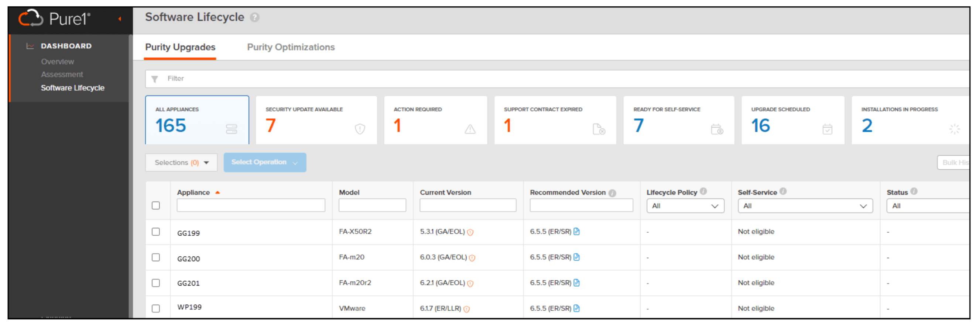This screenshot has width=980, height=329.
Task: Click model cell VMware
Action: coord(352,308)
